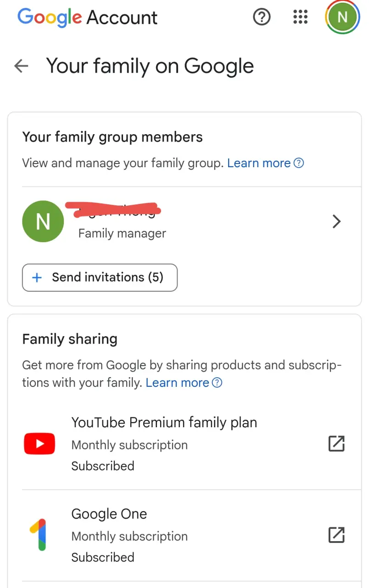Screen dimensions: 369x588
Task: Open the Google One subscription title
Action: 109,514
